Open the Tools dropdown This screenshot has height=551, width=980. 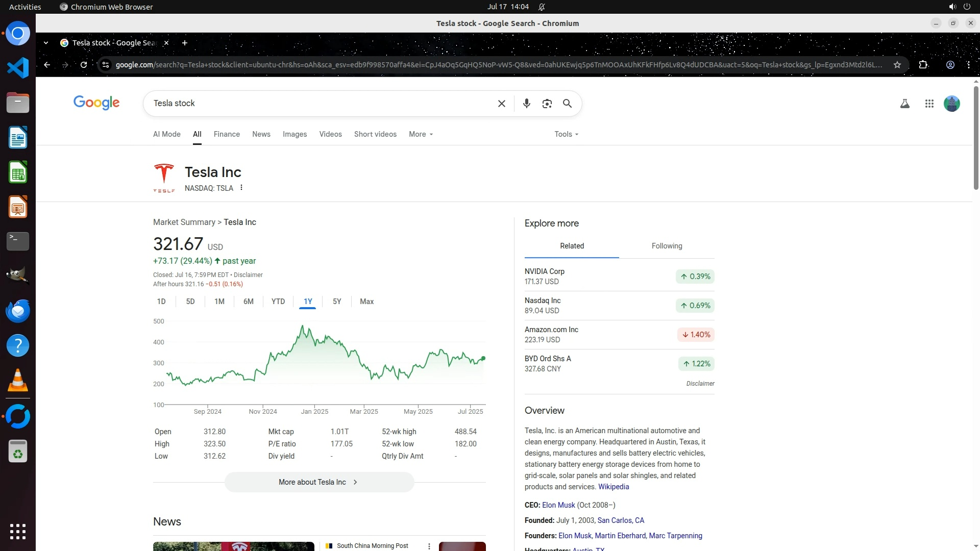[x=566, y=134]
